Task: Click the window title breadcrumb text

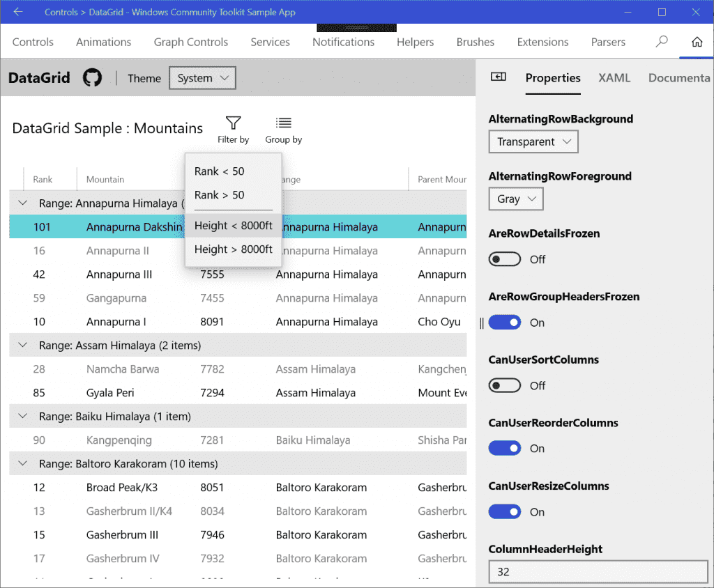Action: (170, 12)
